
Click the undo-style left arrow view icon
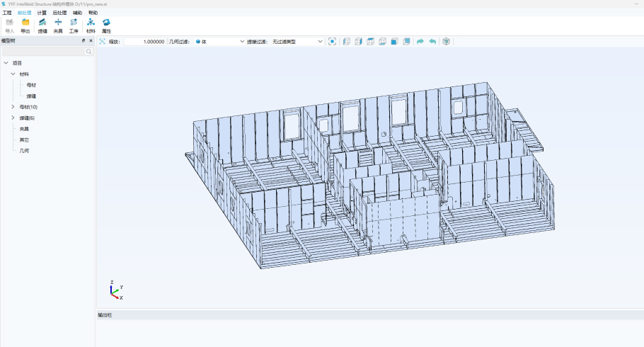click(432, 42)
